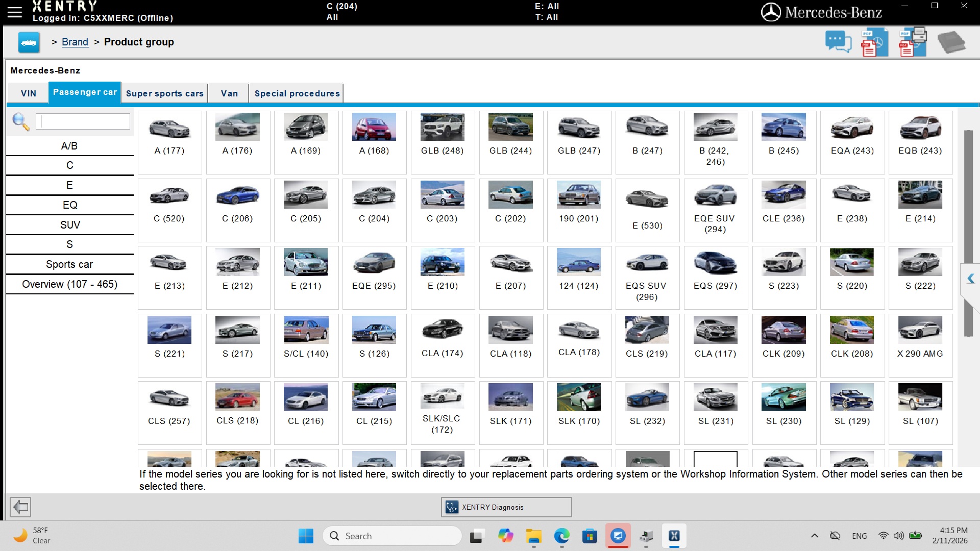Choose the SL (232) model
980x551 pixels.
point(647,413)
